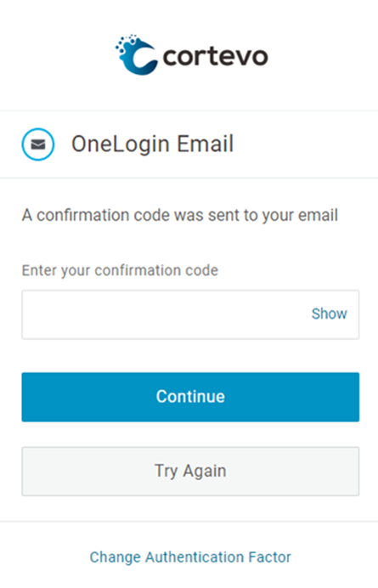The width and height of the screenshot is (378, 588).
Task: Focus the confirmation code input field
Action: point(190,314)
